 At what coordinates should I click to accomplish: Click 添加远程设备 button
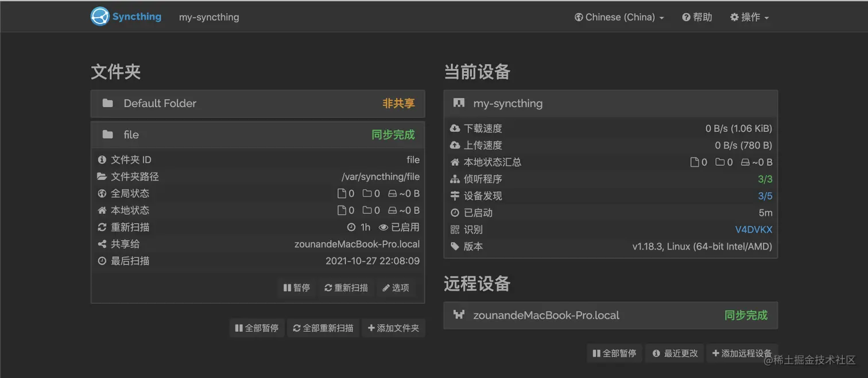click(742, 353)
